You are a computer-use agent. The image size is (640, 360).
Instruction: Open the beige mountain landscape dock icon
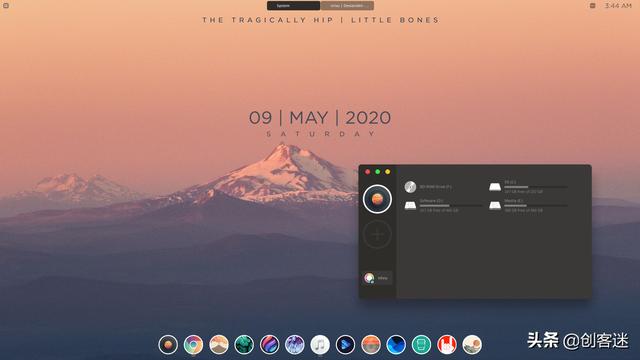(219, 344)
